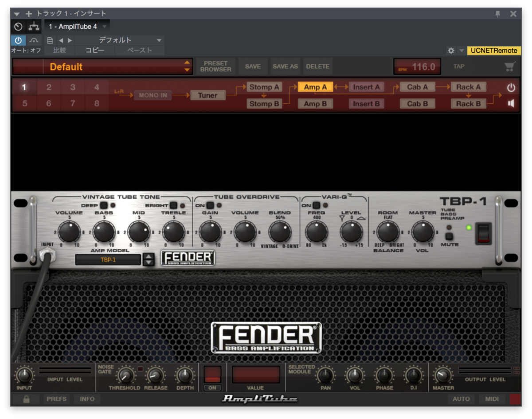The image size is (532, 419).
Task: Click the red square next to MIDI
Action: tap(516, 399)
